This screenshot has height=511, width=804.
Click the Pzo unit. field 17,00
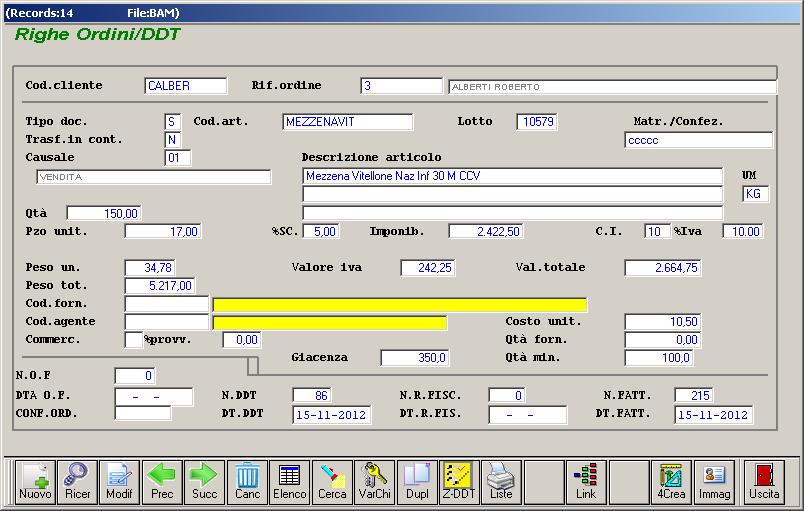point(163,232)
